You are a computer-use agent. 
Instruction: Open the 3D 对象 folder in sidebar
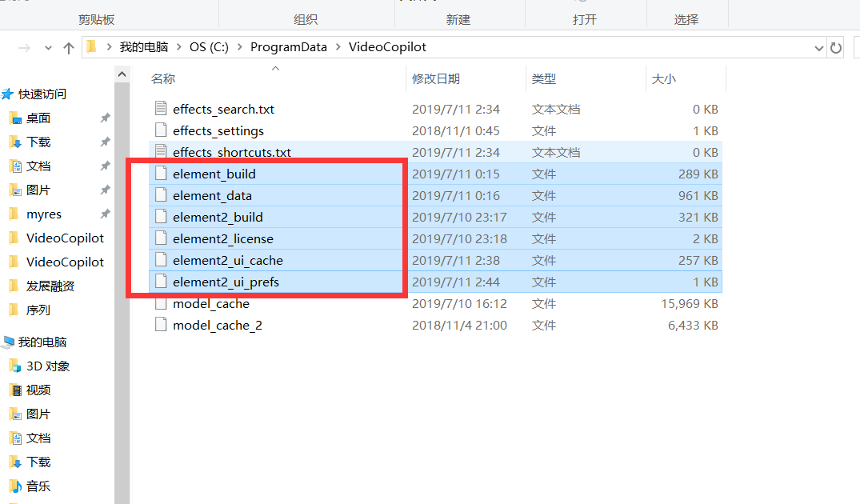click(47, 366)
